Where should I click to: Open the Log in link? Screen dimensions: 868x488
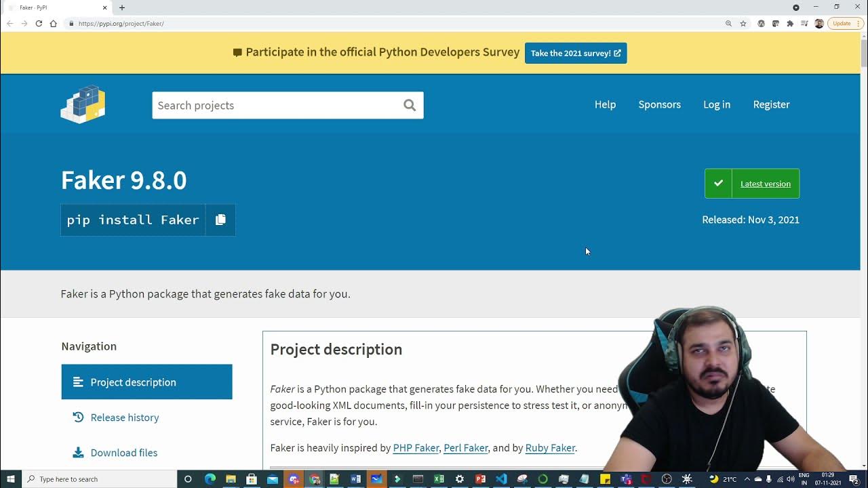pos(717,104)
